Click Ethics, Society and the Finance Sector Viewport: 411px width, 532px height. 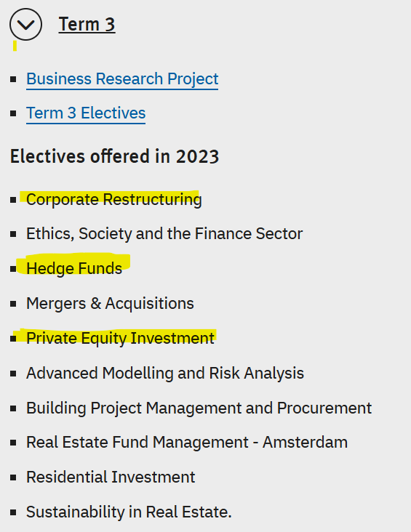pos(164,234)
